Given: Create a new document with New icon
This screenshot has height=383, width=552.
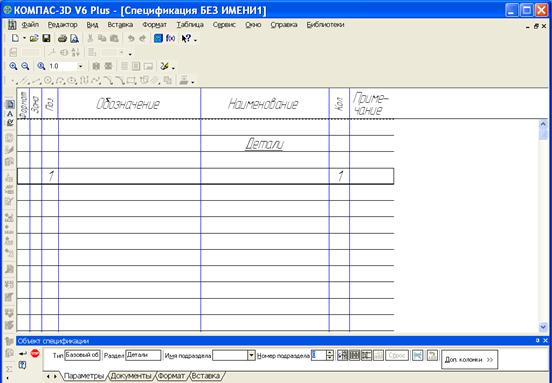Looking at the screenshot, I should [15, 38].
